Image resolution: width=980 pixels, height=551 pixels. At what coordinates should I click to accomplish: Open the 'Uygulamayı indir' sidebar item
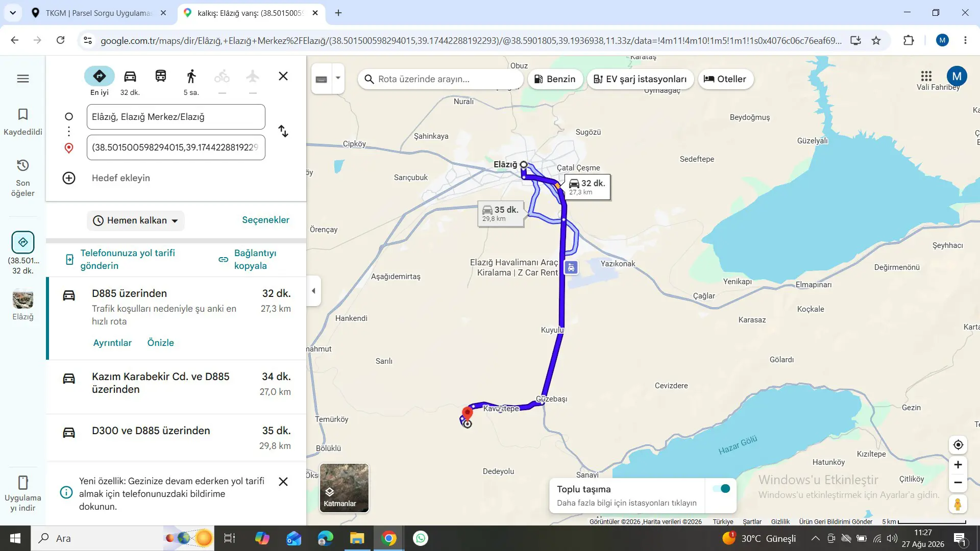(x=23, y=494)
